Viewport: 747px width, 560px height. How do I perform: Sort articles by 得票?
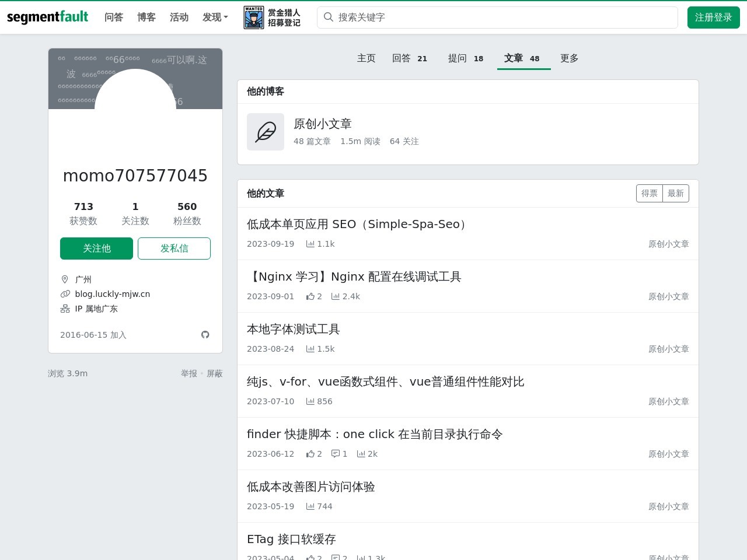click(x=649, y=194)
